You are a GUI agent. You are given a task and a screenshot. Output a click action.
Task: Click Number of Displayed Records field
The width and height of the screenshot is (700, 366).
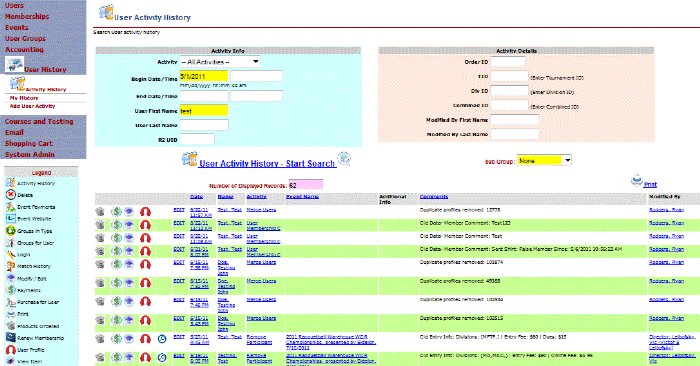[x=306, y=184]
